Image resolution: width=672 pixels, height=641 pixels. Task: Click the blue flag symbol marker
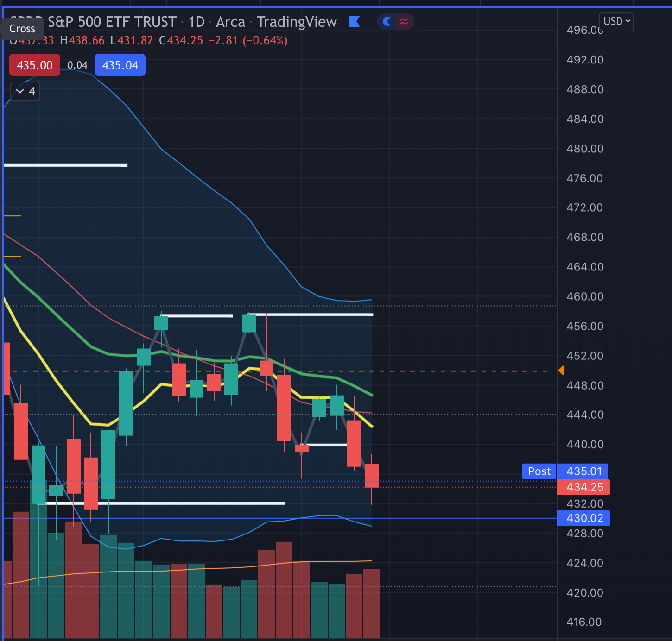click(354, 21)
